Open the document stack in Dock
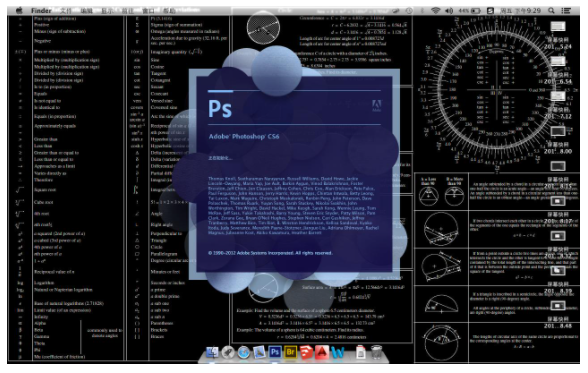588x373 pixels. coord(360,352)
